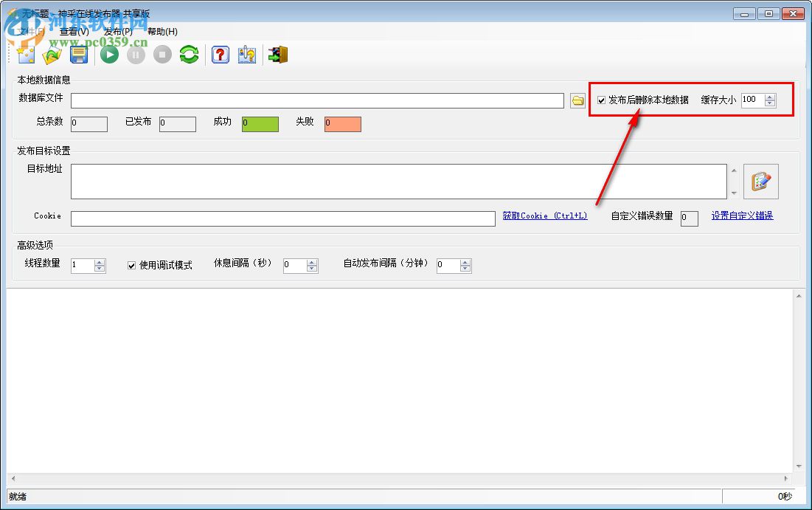Click log pane horizontal scrollbar right arrow
Image resolution: width=812 pixels, height=510 pixels.
point(786,478)
